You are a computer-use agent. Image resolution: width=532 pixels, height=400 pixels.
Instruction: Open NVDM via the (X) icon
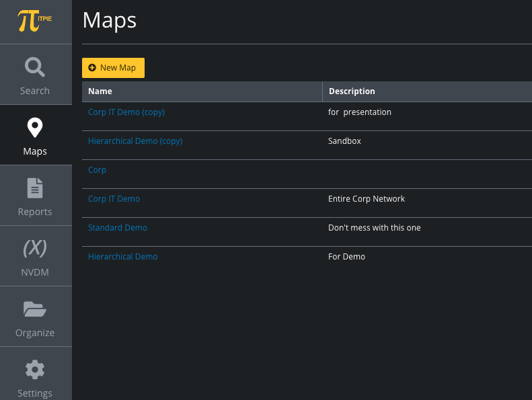[35, 248]
